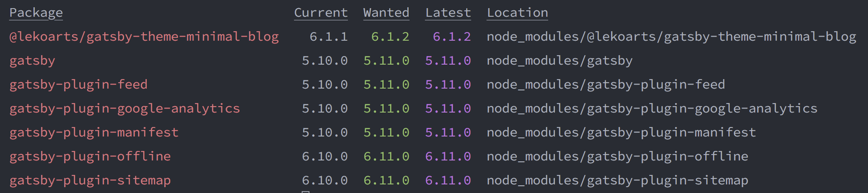Click current version 5.10.0 for gatsby-plugin-google-analytics
This screenshot has height=193, width=868.
[325, 108]
